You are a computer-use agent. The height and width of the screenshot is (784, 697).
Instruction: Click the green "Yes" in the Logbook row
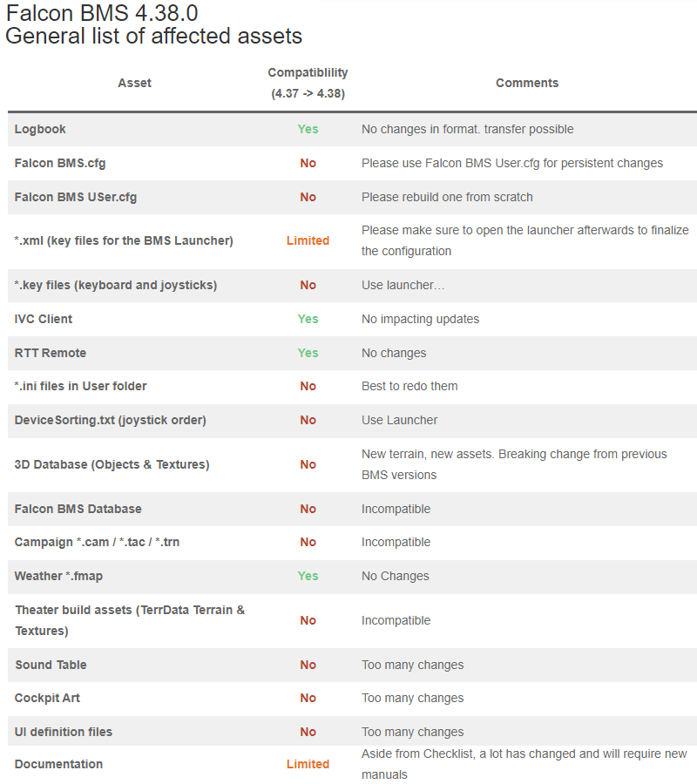click(x=308, y=129)
